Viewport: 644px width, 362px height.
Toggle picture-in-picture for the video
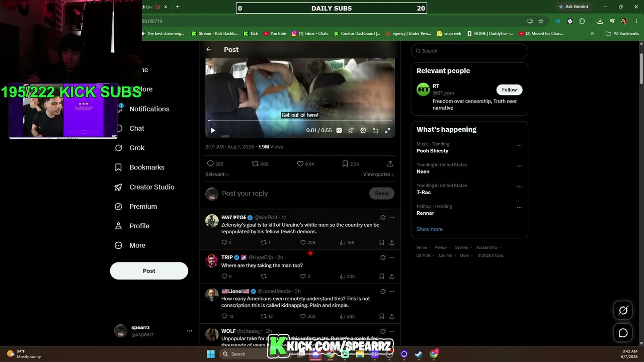(x=375, y=130)
